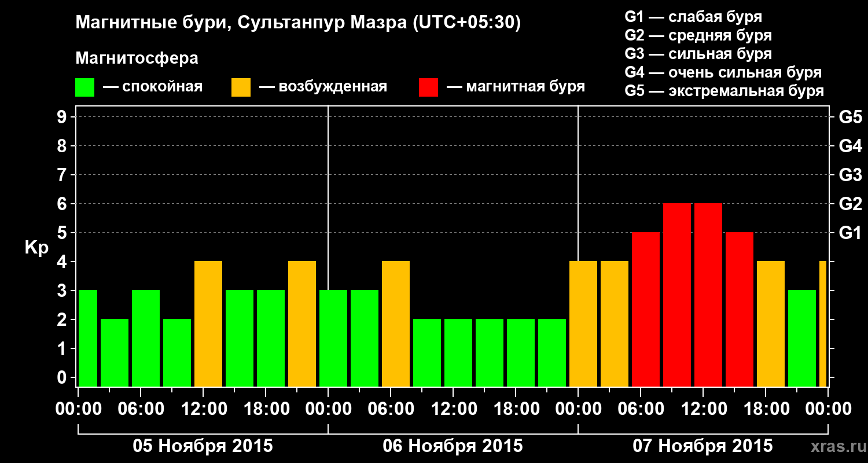Select red Kp 6 bar above 12:00, 07 November
This screenshot has height=463, width=868.
[x=708, y=295]
